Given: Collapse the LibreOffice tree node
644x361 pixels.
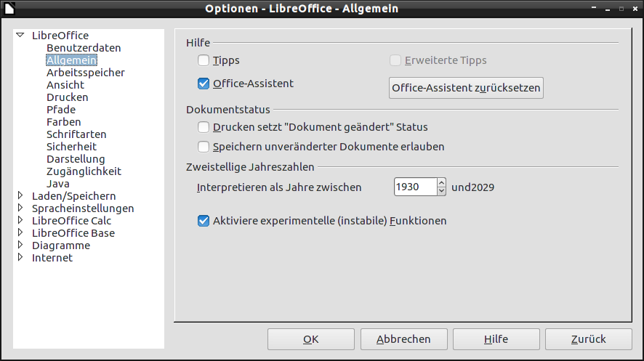Looking at the screenshot, I should pos(20,36).
